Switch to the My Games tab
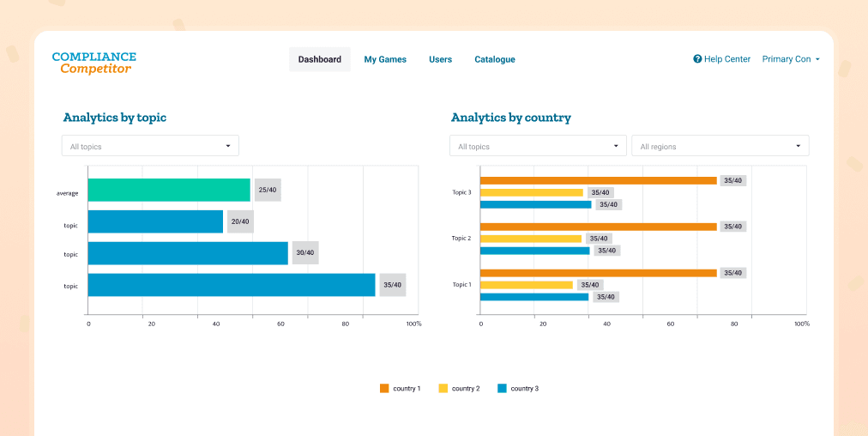This screenshot has width=868, height=436. (385, 59)
